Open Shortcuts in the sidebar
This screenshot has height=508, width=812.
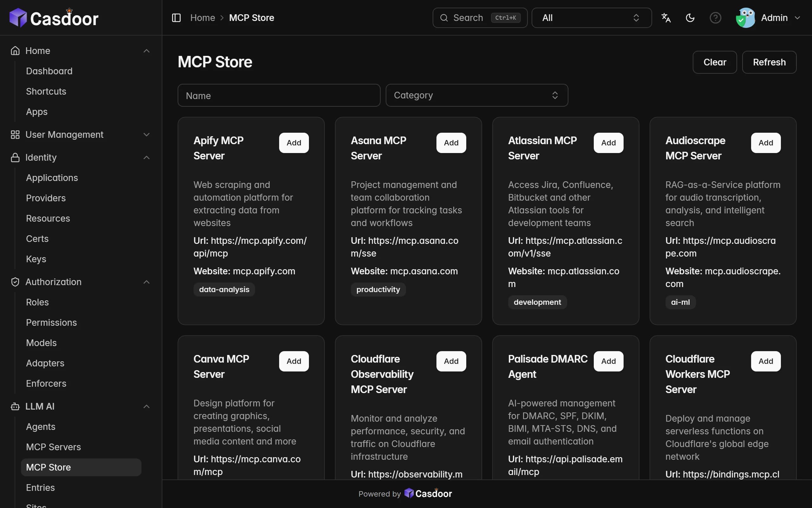[x=46, y=91]
